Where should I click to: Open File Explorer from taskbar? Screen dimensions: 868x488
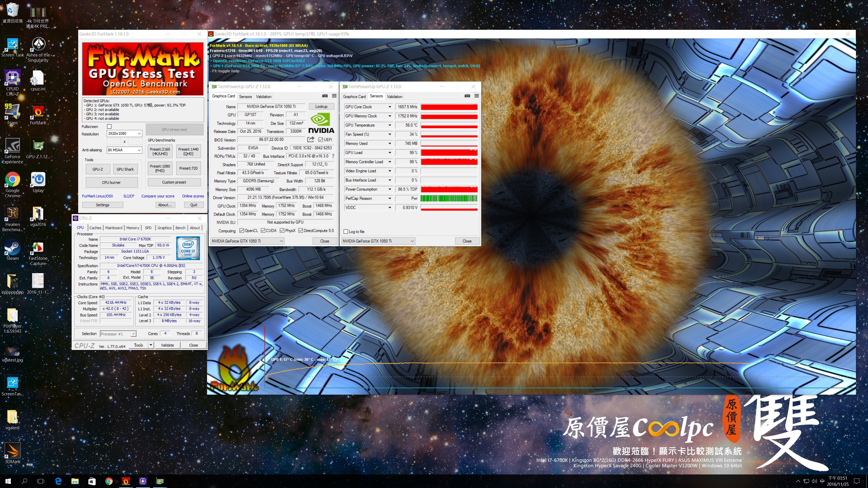pos(75,481)
